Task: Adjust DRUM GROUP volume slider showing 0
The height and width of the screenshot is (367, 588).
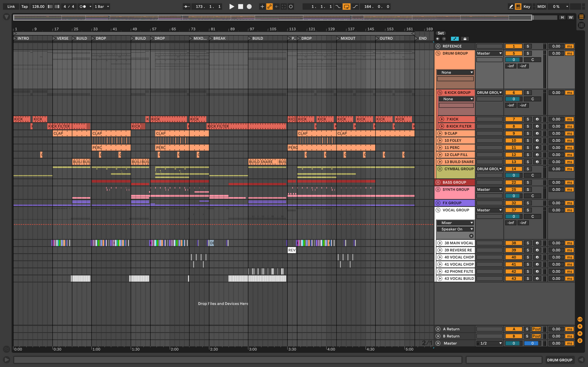Action: pyautogui.click(x=514, y=60)
